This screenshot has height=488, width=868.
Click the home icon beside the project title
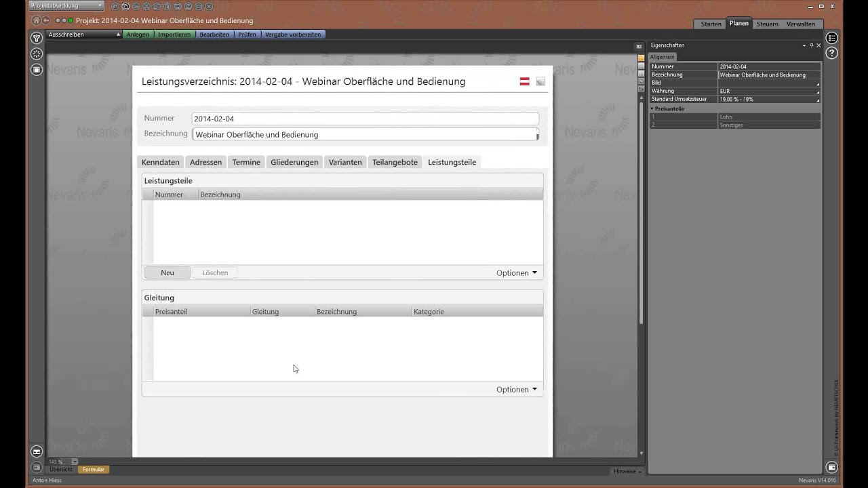(x=37, y=20)
